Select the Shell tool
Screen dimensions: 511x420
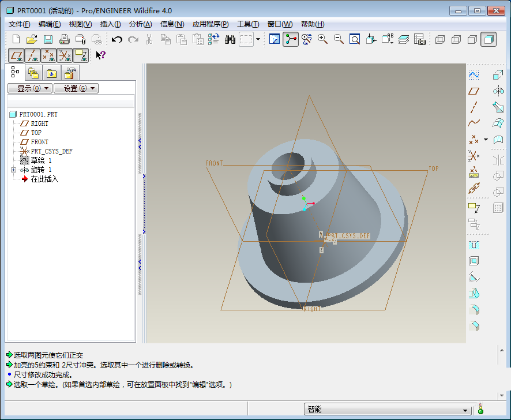point(474,261)
